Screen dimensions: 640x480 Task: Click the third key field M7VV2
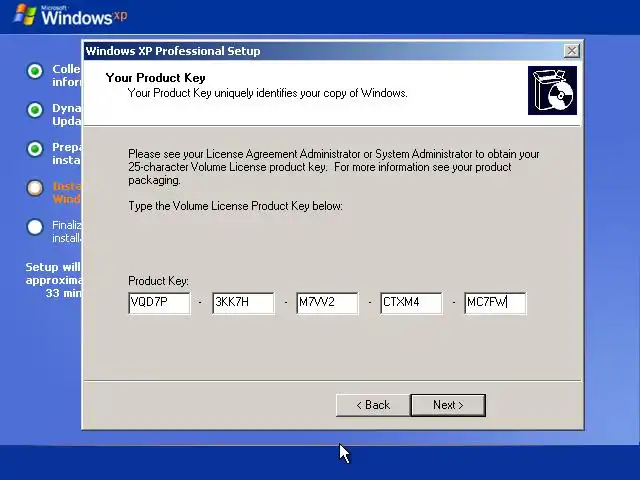327,302
